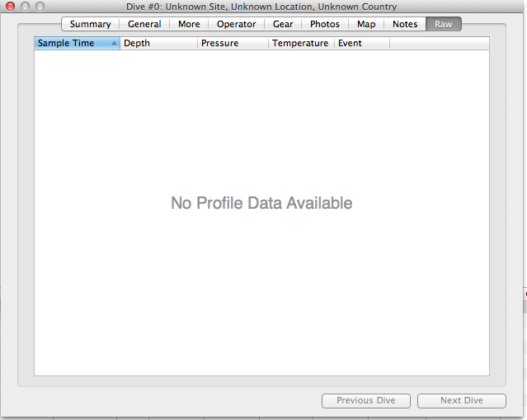Switch to the Summary tab
This screenshot has height=420, width=527.
click(x=90, y=24)
